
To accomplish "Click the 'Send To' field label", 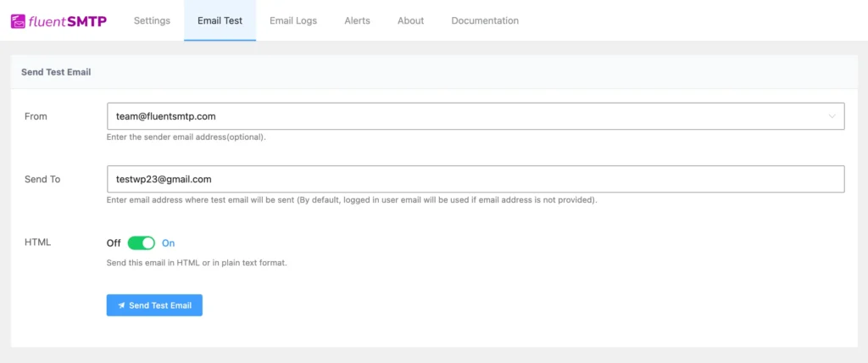I will 42,179.
